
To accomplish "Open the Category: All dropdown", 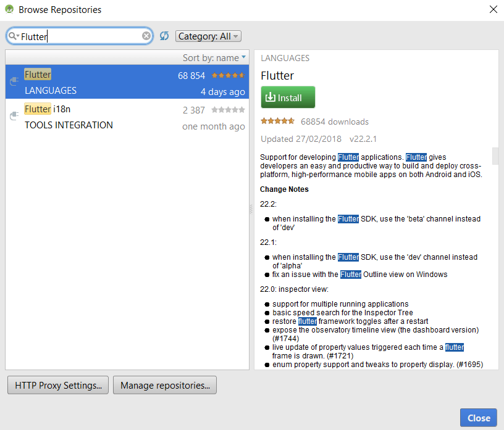I will pos(208,36).
